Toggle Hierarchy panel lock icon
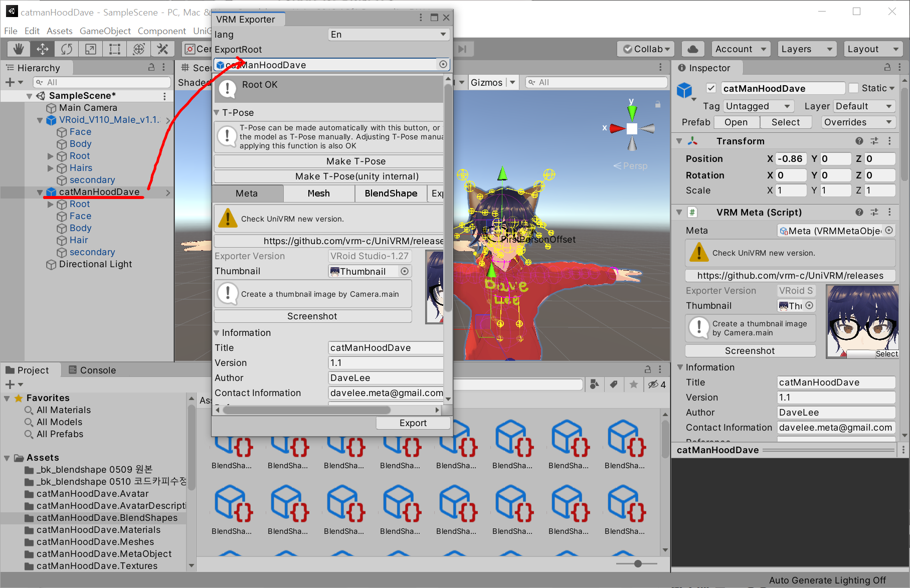Viewport: 910px width, 588px height. click(151, 67)
